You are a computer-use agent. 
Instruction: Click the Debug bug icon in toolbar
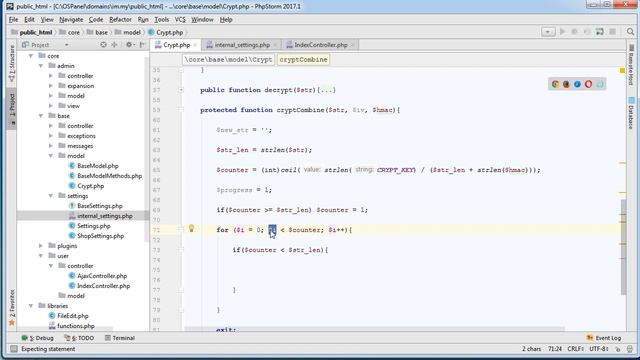coord(574,32)
